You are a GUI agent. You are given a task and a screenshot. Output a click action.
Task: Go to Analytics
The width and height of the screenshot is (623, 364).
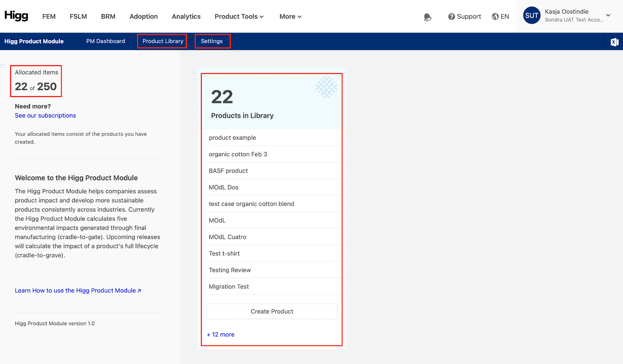click(x=186, y=16)
